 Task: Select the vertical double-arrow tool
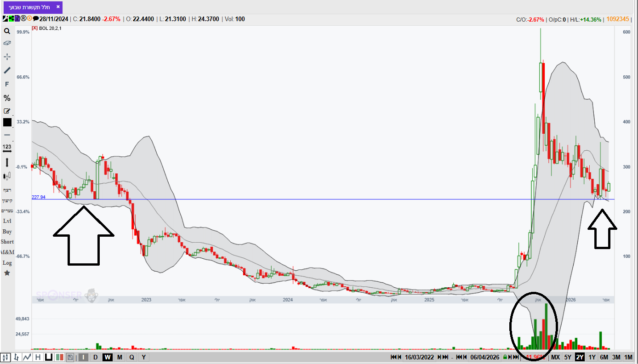[x=7, y=162]
